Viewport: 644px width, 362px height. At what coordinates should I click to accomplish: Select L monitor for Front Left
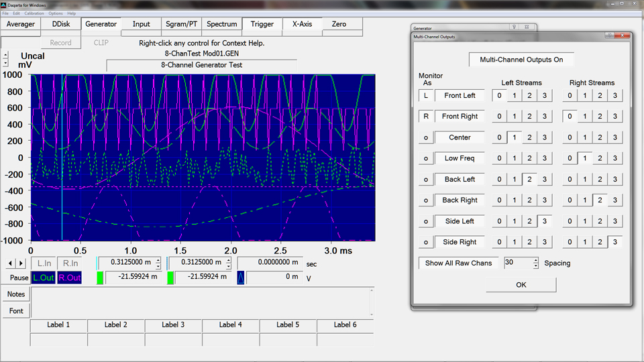click(x=425, y=96)
